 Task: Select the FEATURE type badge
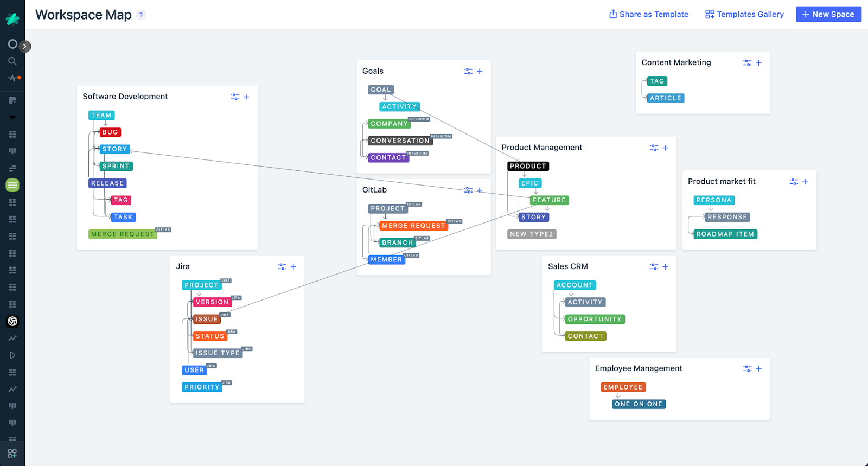pos(550,200)
